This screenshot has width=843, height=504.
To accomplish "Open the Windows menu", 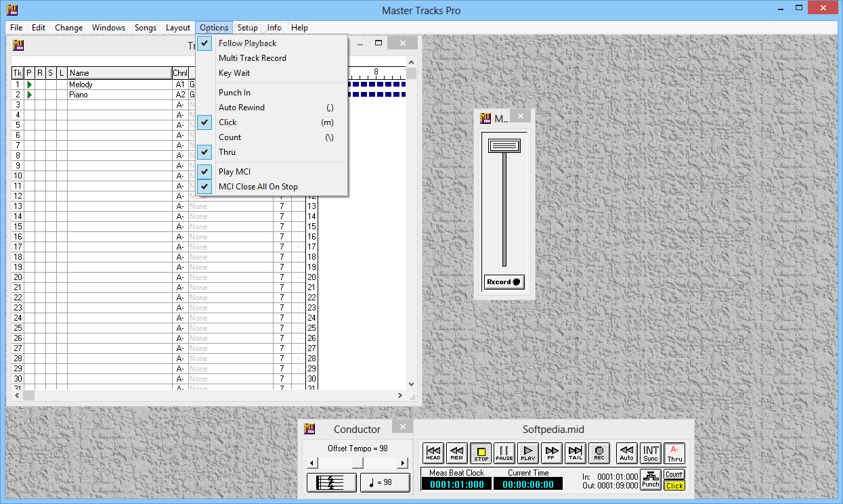I will [x=109, y=28].
